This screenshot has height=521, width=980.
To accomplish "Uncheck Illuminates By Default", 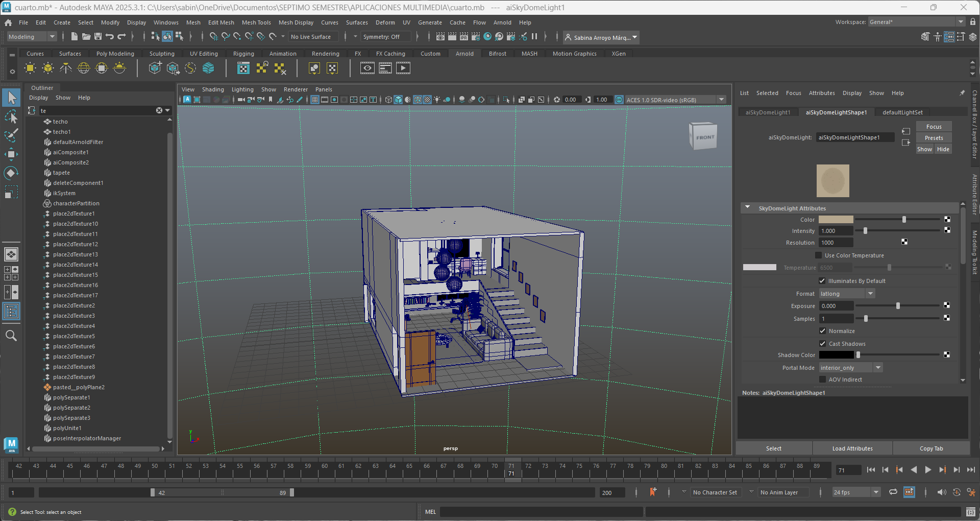I will pos(822,281).
